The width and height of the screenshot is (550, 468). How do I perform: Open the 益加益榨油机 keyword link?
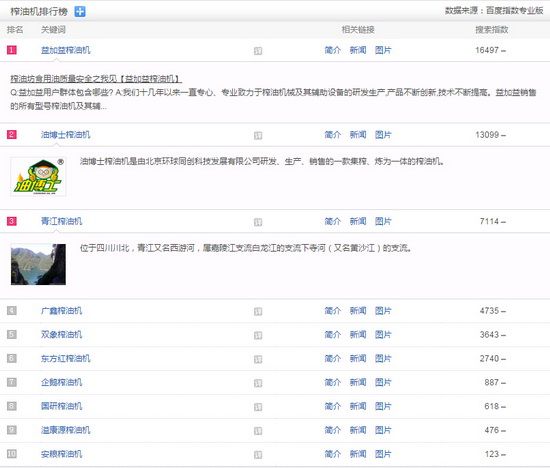(66, 50)
